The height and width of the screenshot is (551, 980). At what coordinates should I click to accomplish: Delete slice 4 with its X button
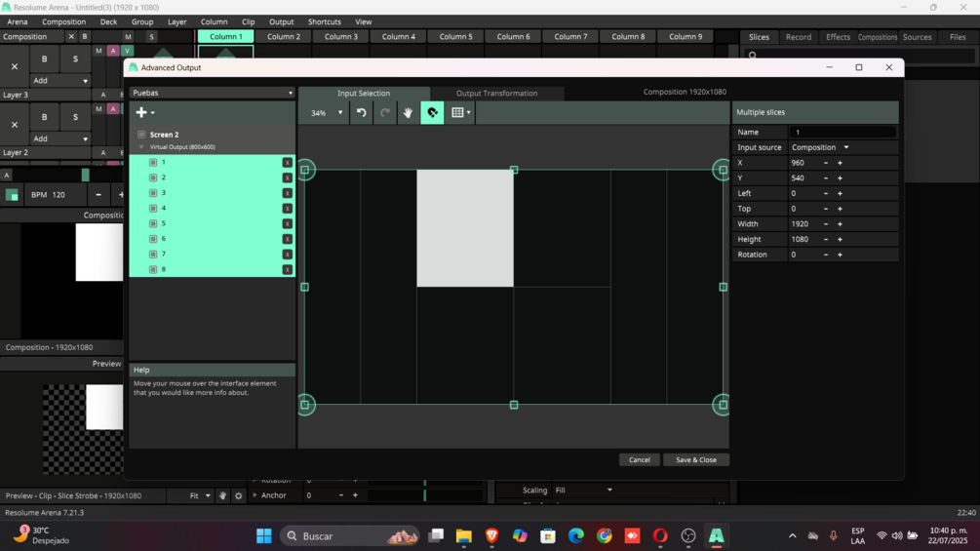(287, 208)
